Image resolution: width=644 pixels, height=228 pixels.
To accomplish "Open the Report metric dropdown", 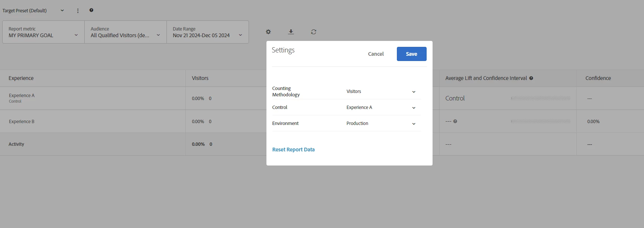I will coord(43,32).
